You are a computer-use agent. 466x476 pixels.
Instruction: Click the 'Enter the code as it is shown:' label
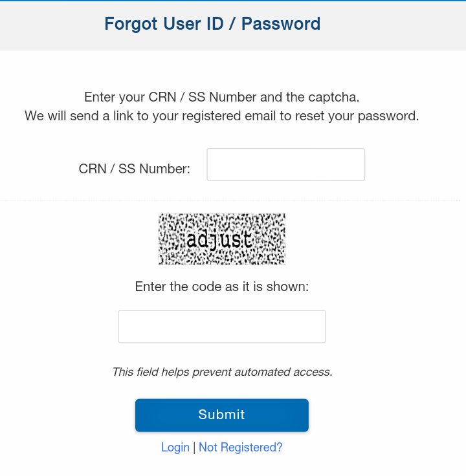[222, 287]
